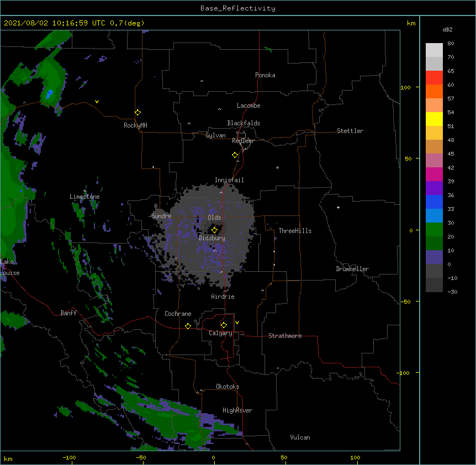The height and width of the screenshot is (465, 476).
Task: Select the bright green 20-30 dBZ legend swatch
Action: (434, 230)
